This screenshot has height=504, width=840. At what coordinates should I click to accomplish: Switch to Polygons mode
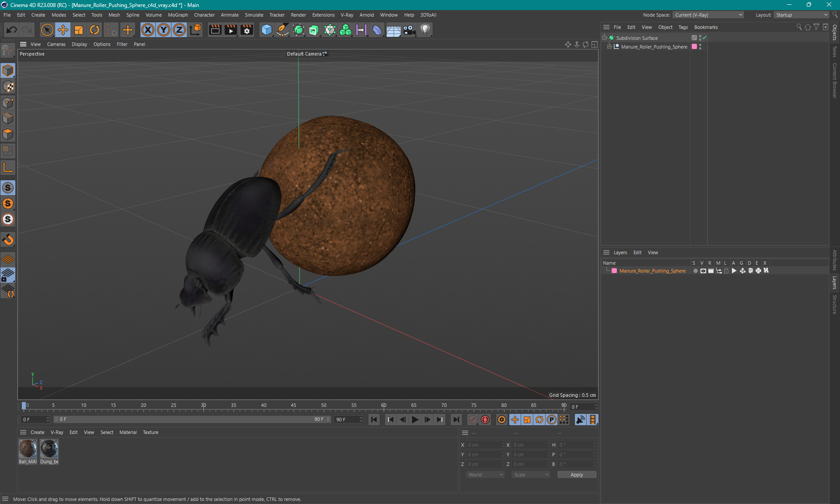(x=8, y=134)
